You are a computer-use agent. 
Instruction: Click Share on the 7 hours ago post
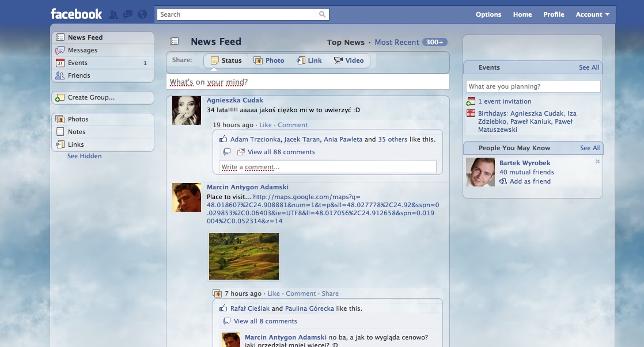330,293
